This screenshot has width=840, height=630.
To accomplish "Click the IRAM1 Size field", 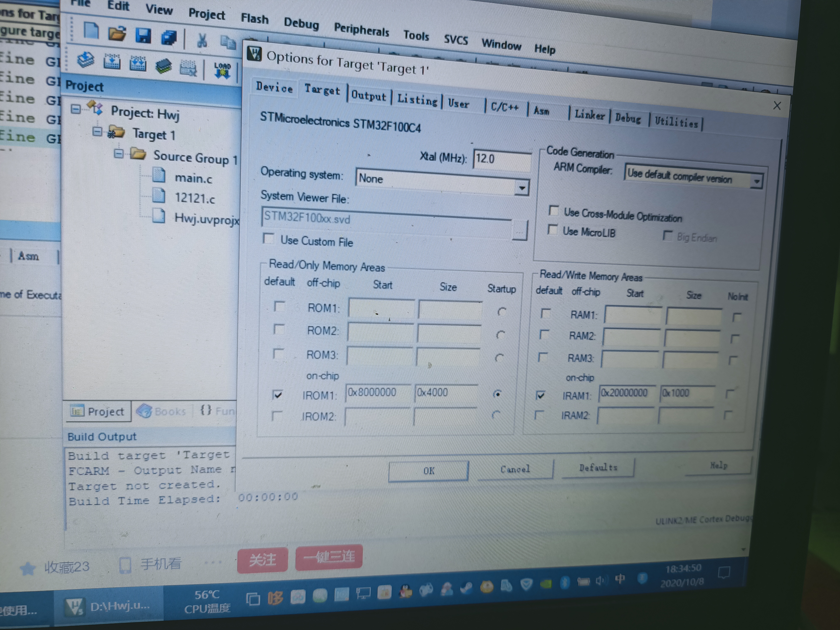I will [688, 393].
